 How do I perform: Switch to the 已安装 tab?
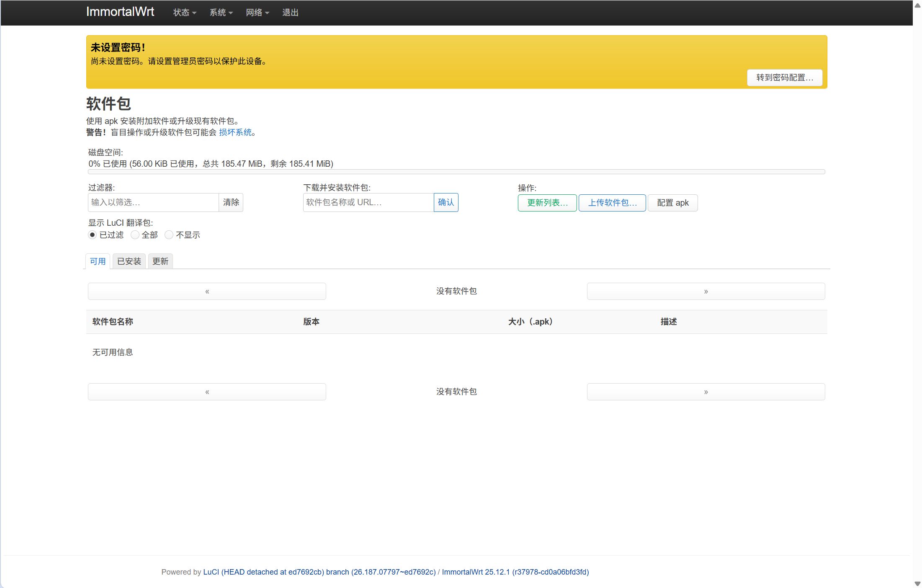[129, 261]
